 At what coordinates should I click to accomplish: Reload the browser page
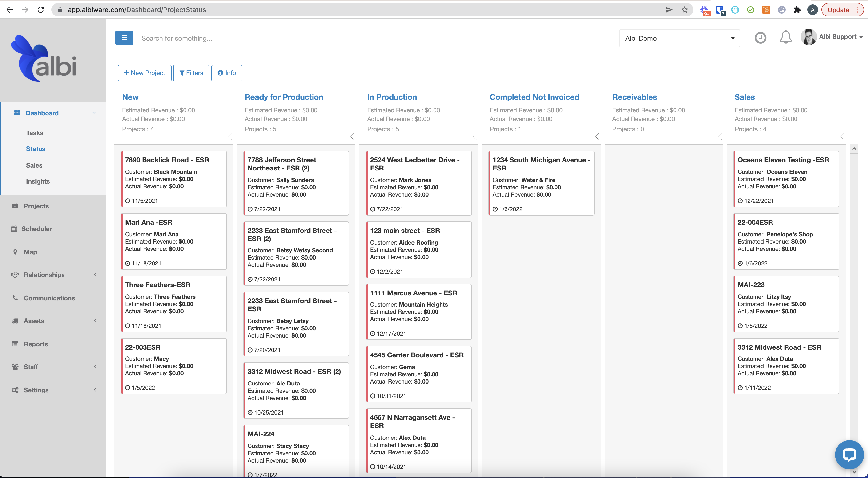(x=41, y=10)
